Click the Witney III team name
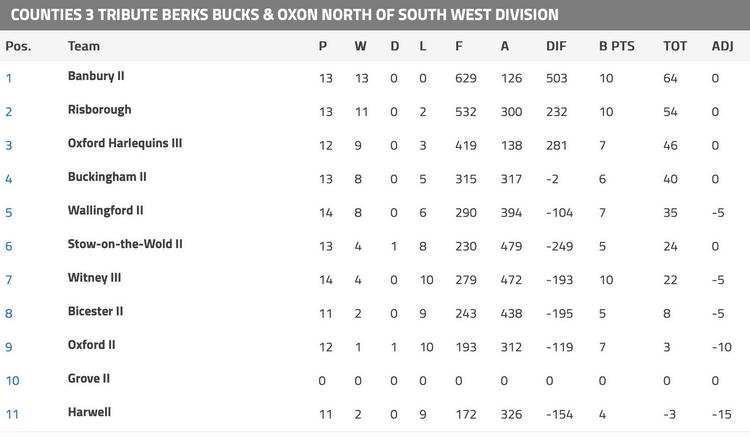This screenshot has width=750, height=437. coord(94,278)
